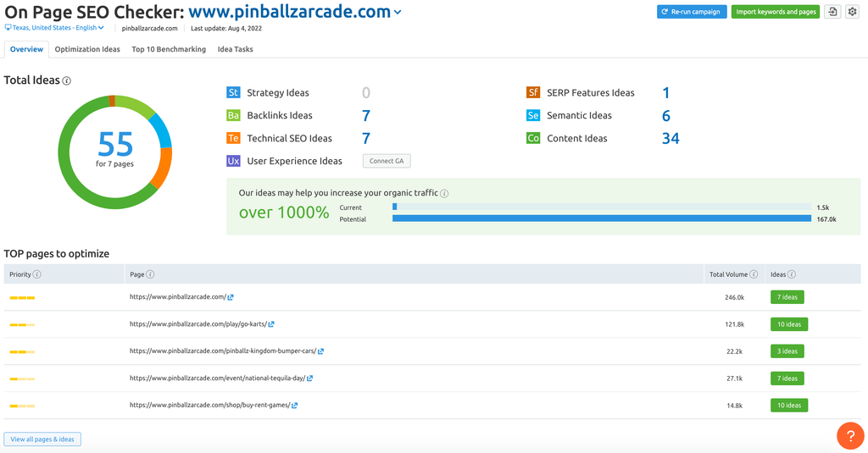Switch to the Overview tab
The image size is (868, 453).
pyautogui.click(x=26, y=49)
